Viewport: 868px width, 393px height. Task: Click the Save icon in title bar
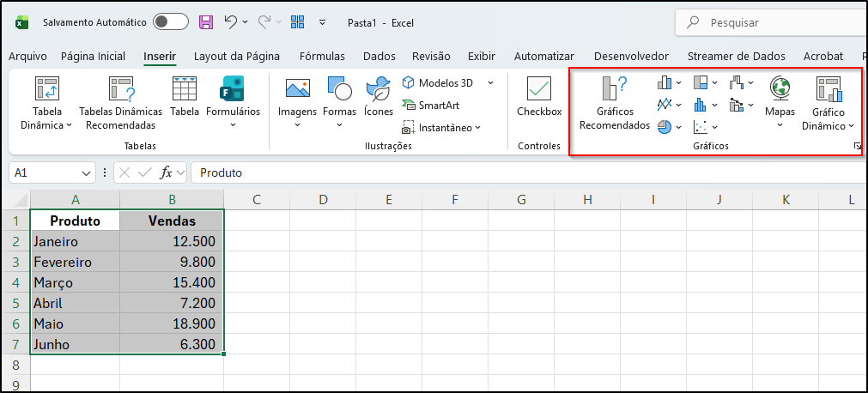click(x=206, y=22)
